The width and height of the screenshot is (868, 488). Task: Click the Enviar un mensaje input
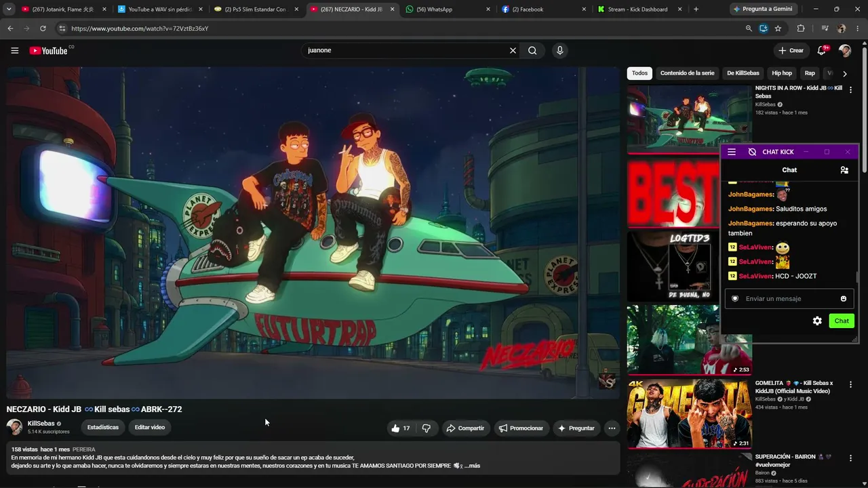tap(789, 299)
